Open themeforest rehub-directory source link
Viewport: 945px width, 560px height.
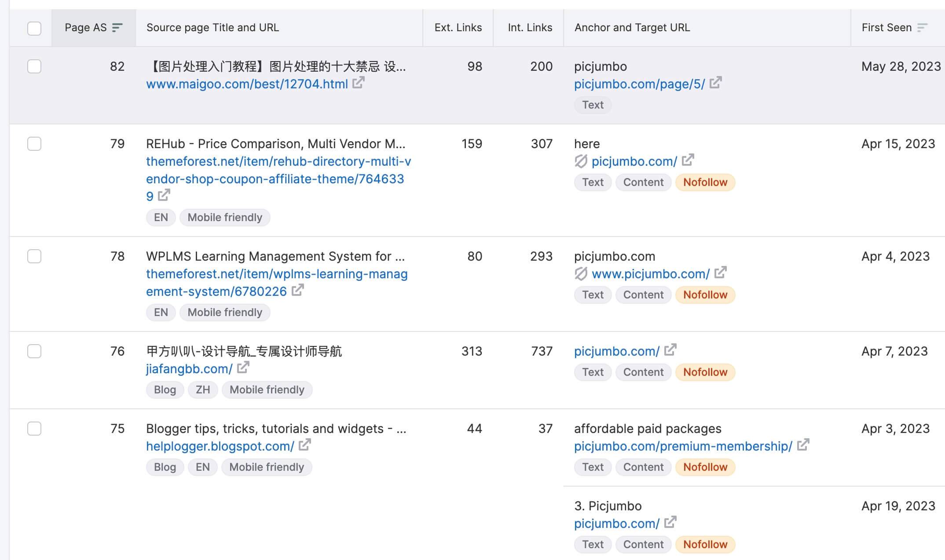click(x=278, y=179)
